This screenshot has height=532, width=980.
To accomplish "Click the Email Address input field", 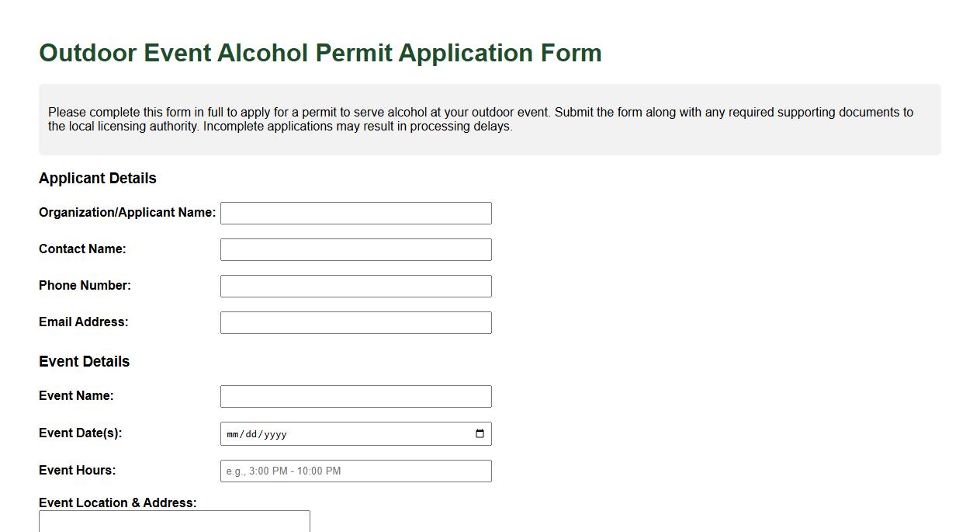I will pos(355,322).
